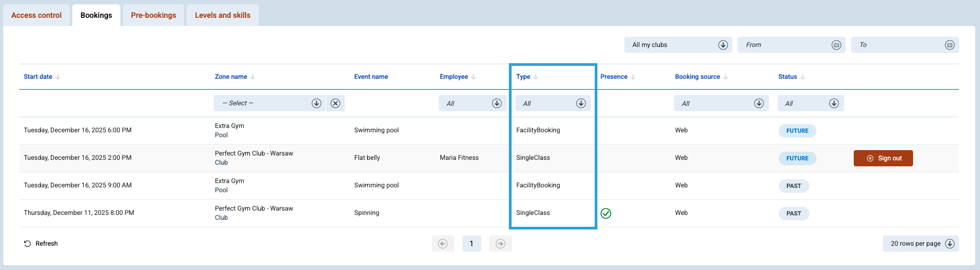Image resolution: width=980 pixels, height=270 pixels.
Task: Sign out of the Flat belly class
Action: coord(883,158)
